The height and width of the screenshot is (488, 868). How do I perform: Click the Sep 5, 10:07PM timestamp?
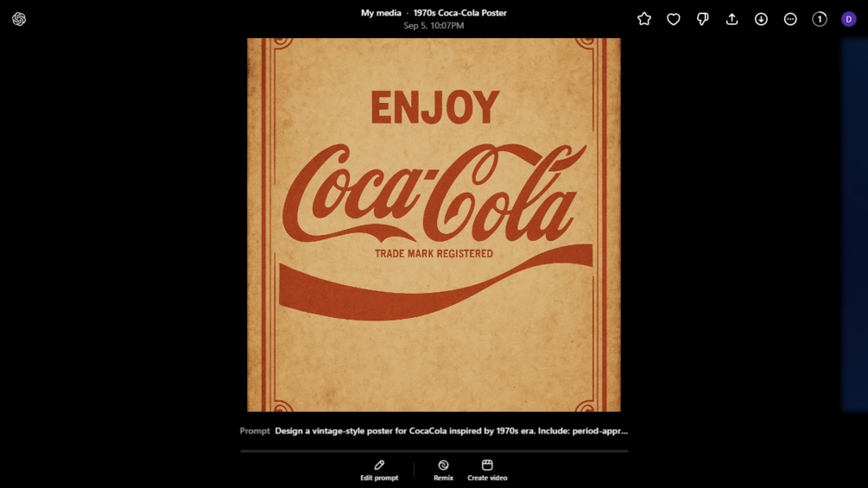click(x=434, y=26)
